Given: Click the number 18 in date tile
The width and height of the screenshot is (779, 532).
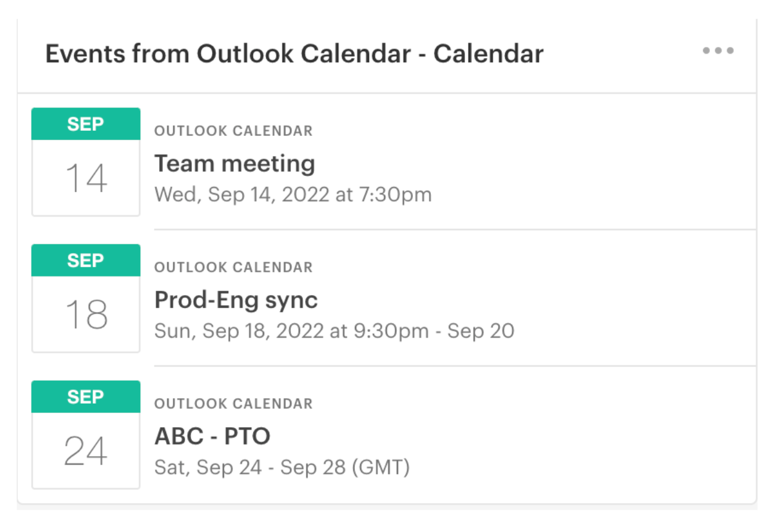Looking at the screenshot, I should coord(86,315).
